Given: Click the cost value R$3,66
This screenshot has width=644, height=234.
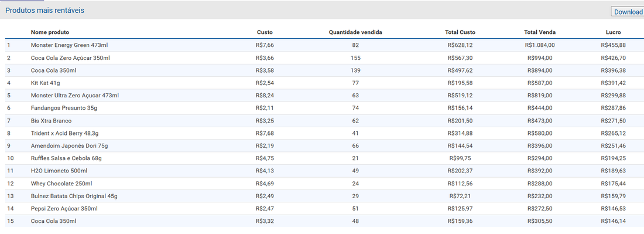Looking at the screenshot, I should point(265,58).
